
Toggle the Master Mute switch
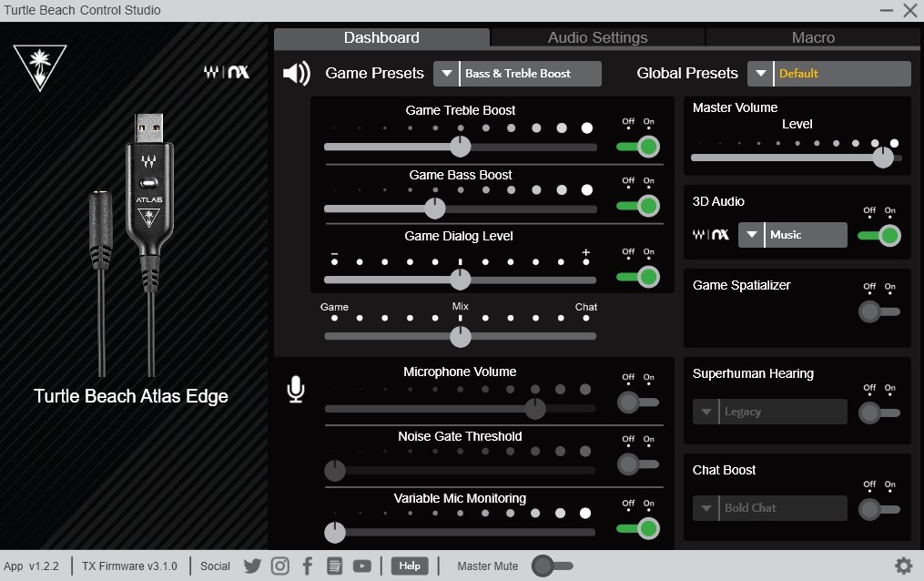coord(553,566)
